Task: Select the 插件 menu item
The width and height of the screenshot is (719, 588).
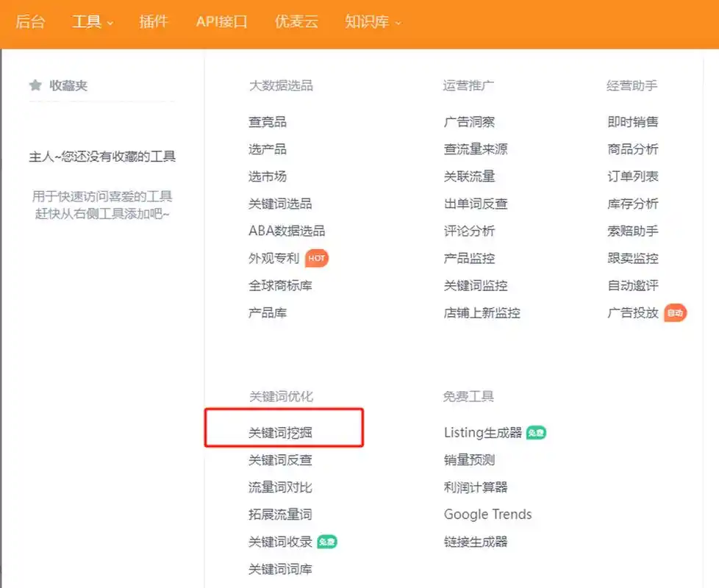Action: pyautogui.click(x=154, y=22)
